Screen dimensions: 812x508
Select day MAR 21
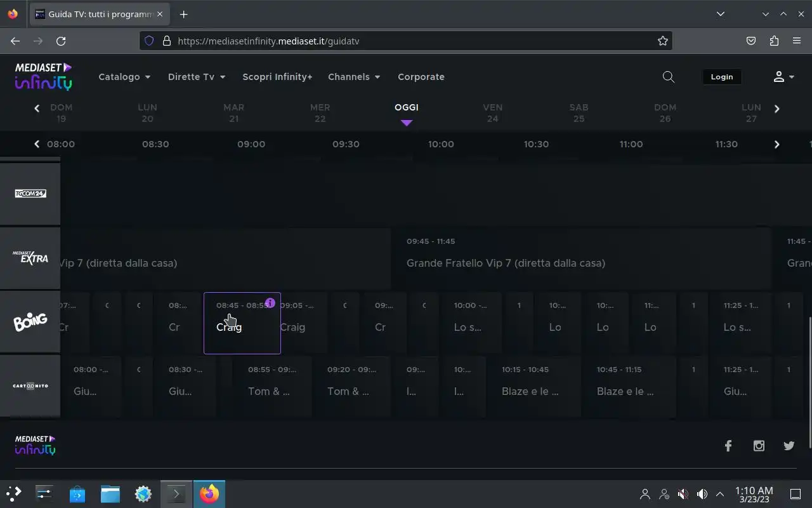coord(233,113)
